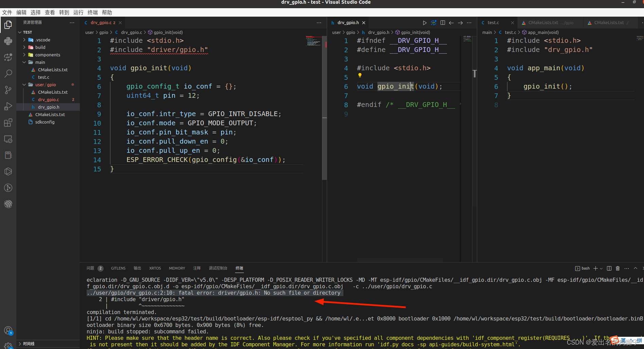
Task: Open the Accounts menu icon
Action: pos(8,330)
